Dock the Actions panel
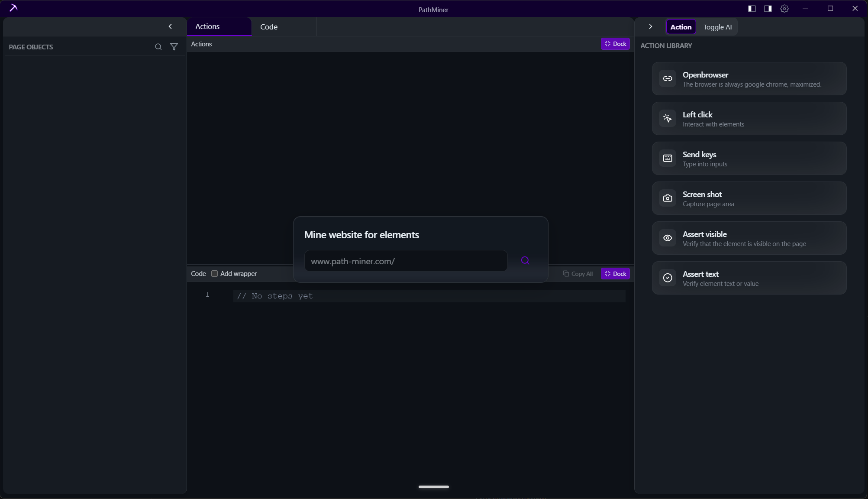Viewport: 868px width, 499px height. coord(615,44)
